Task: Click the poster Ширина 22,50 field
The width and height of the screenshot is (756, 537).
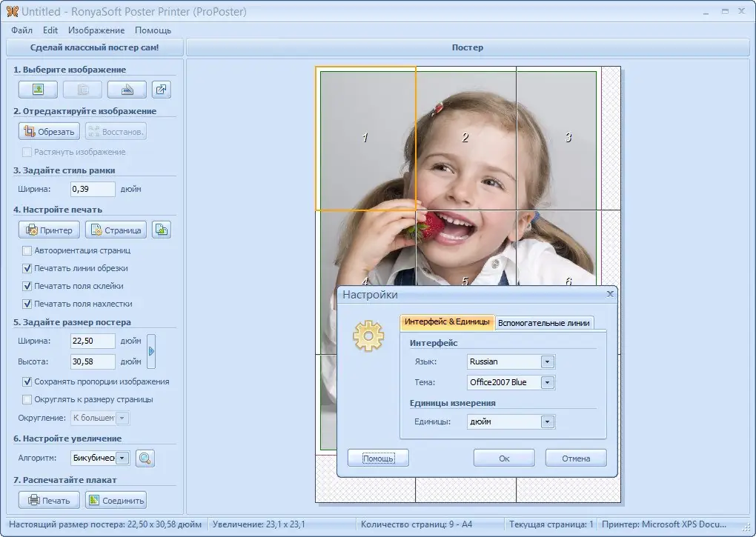Action: tap(93, 341)
